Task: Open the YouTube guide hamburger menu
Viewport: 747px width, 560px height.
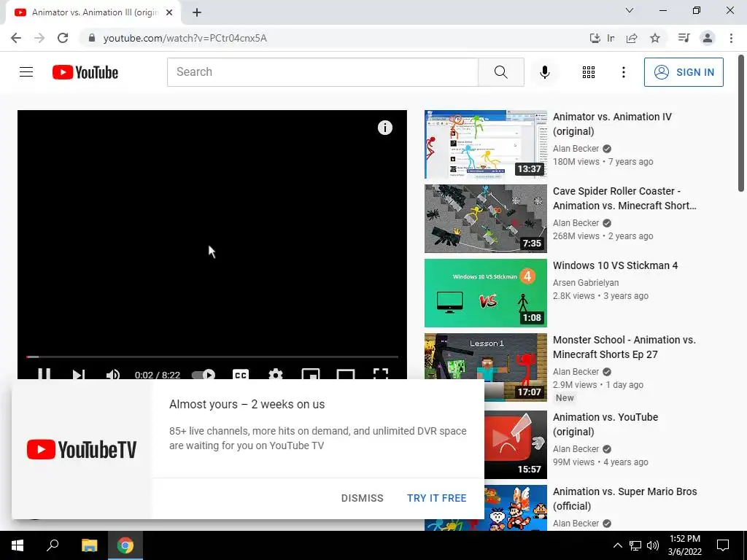Action: click(26, 72)
